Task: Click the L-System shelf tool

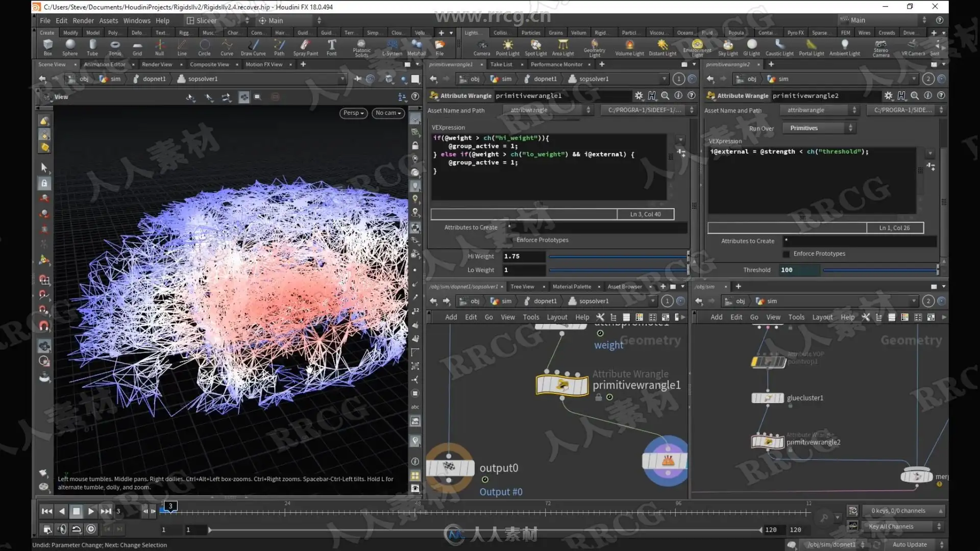Action: [x=392, y=46]
